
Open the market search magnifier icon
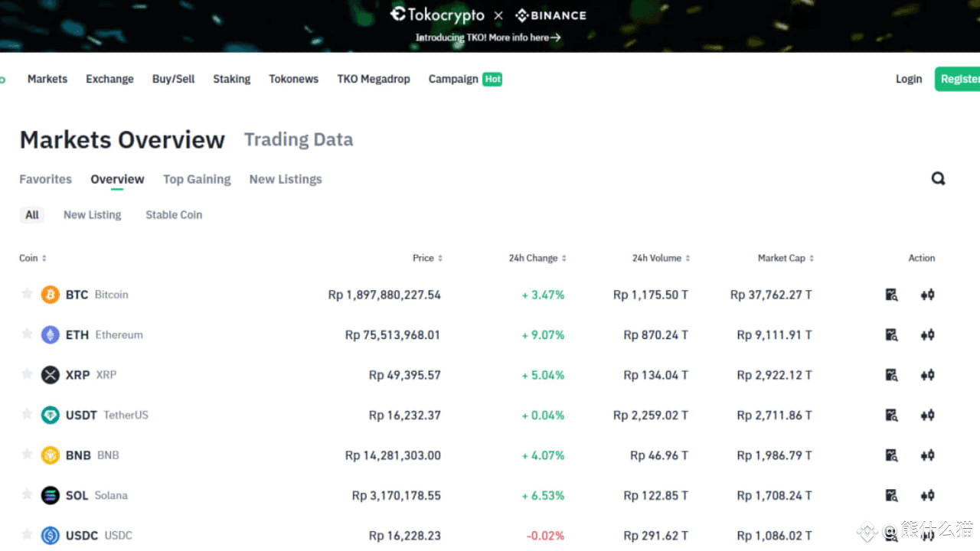pos(938,178)
